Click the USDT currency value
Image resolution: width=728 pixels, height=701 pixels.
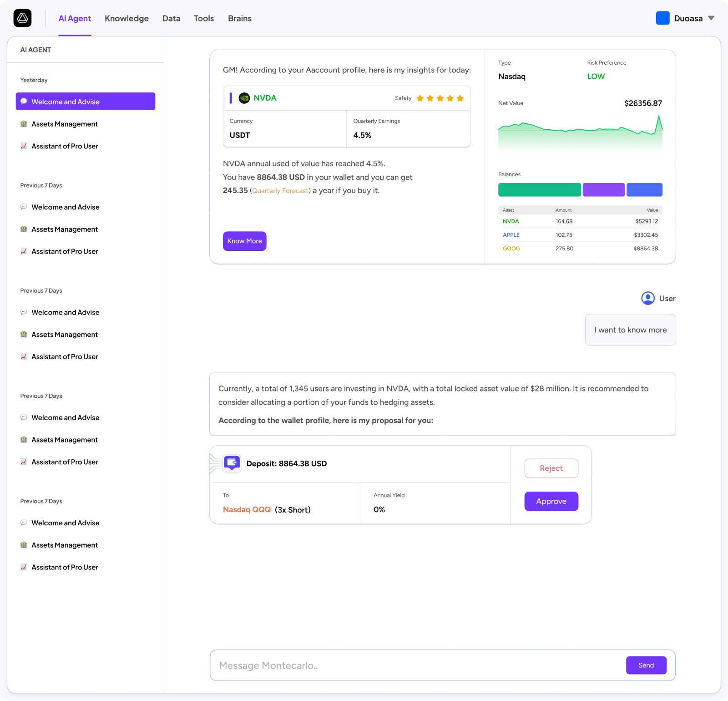[240, 135]
